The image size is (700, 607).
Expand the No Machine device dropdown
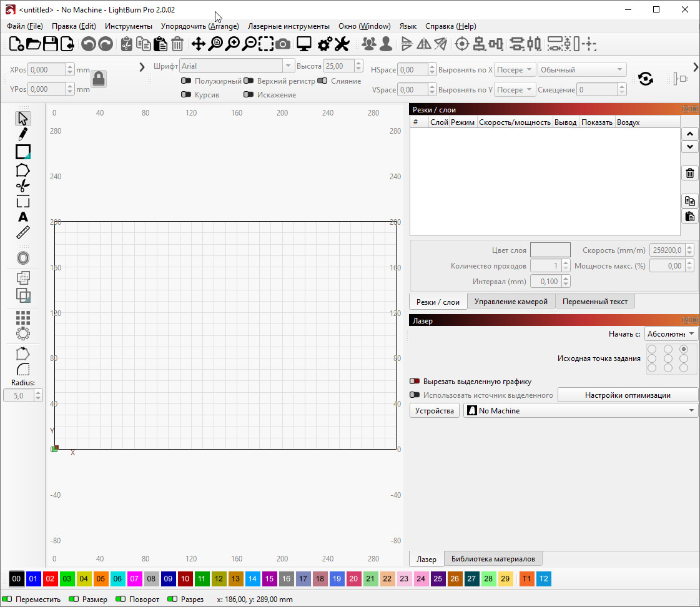pyautogui.click(x=581, y=410)
